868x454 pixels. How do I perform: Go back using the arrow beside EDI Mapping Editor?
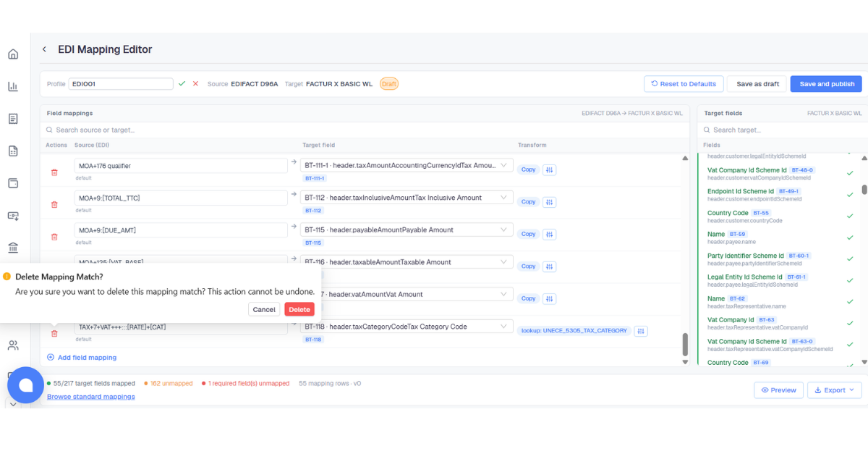click(44, 49)
